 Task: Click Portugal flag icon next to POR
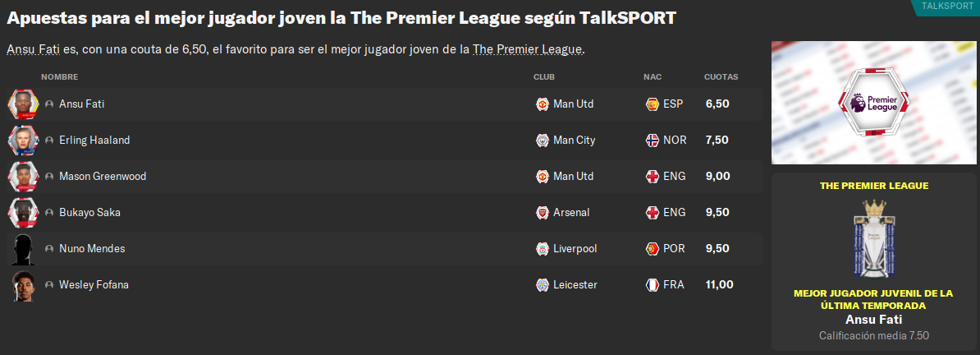click(653, 248)
